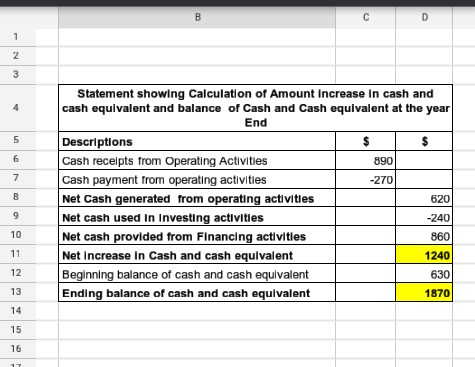Click the 'Descriptions' header cell
Image resolution: width=475 pixels, height=367 pixels.
point(197,141)
